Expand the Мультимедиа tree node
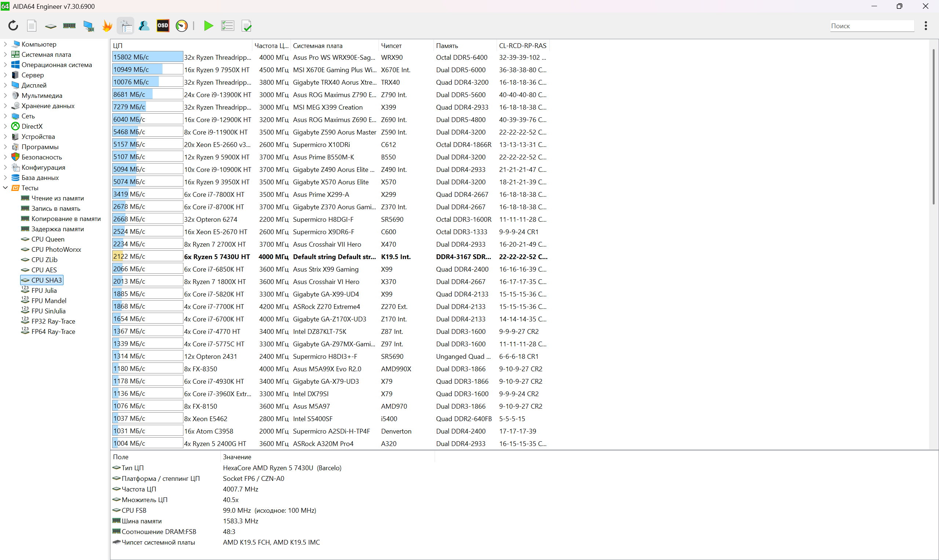The height and width of the screenshot is (560, 939). click(x=5, y=95)
